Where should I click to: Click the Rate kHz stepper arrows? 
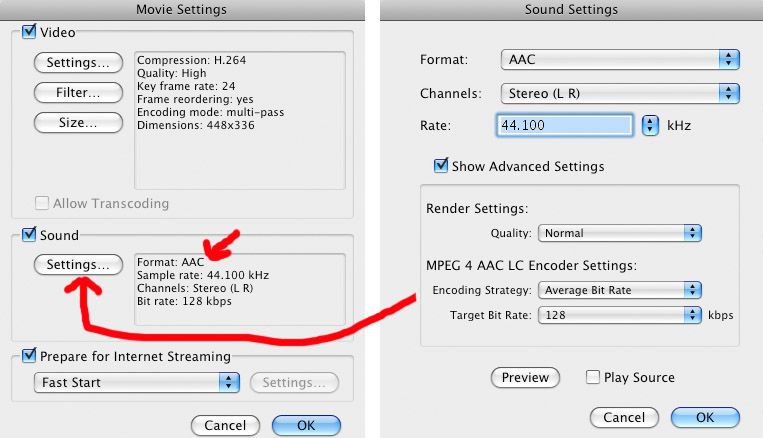coord(650,126)
